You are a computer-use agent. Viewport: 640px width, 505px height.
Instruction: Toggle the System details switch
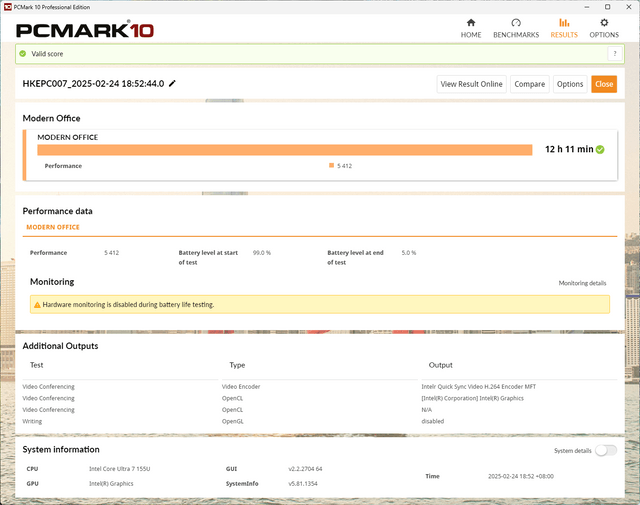pyautogui.click(x=606, y=450)
